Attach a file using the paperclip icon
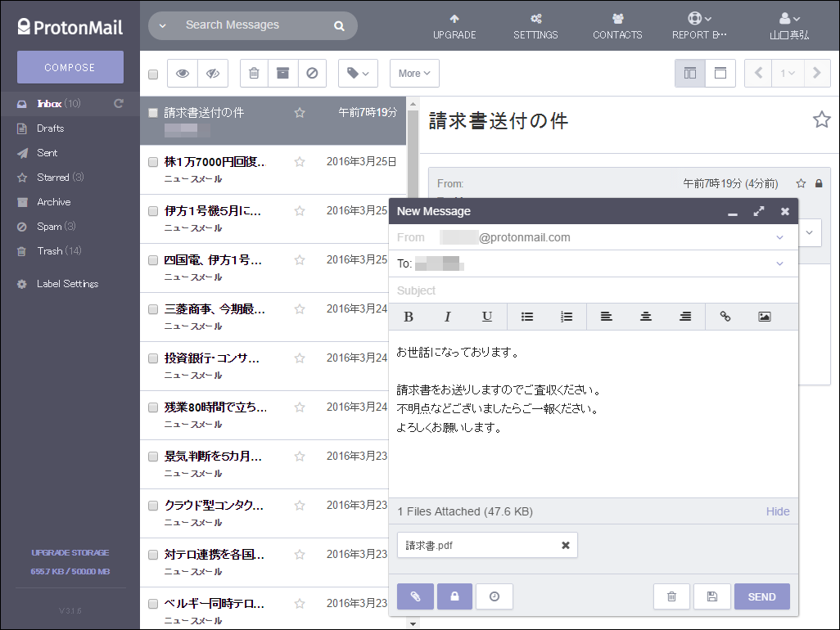840x630 pixels. (x=415, y=596)
